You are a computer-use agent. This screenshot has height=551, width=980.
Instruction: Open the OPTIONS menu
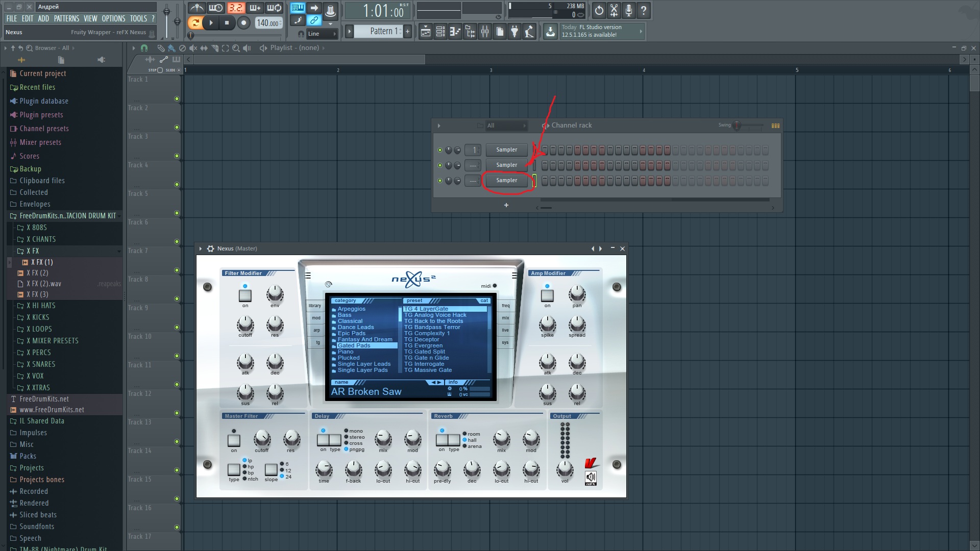[113, 18]
